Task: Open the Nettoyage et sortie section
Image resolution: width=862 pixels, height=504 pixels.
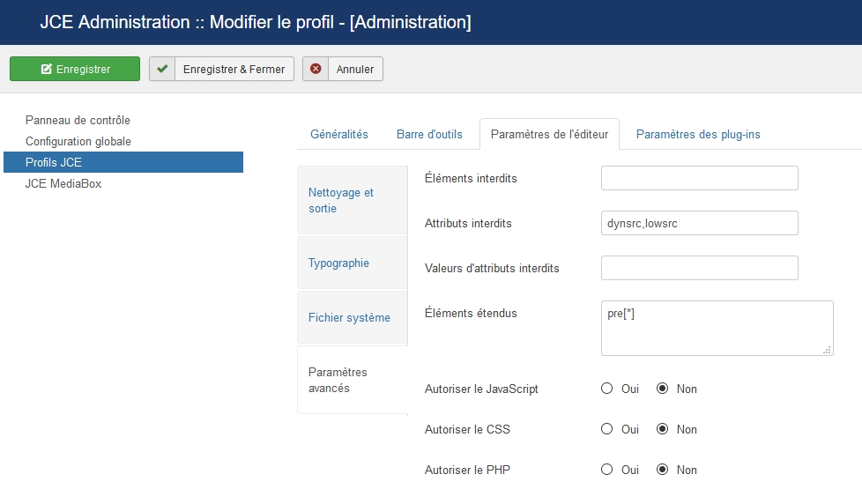Action: pyautogui.click(x=353, y=200)
